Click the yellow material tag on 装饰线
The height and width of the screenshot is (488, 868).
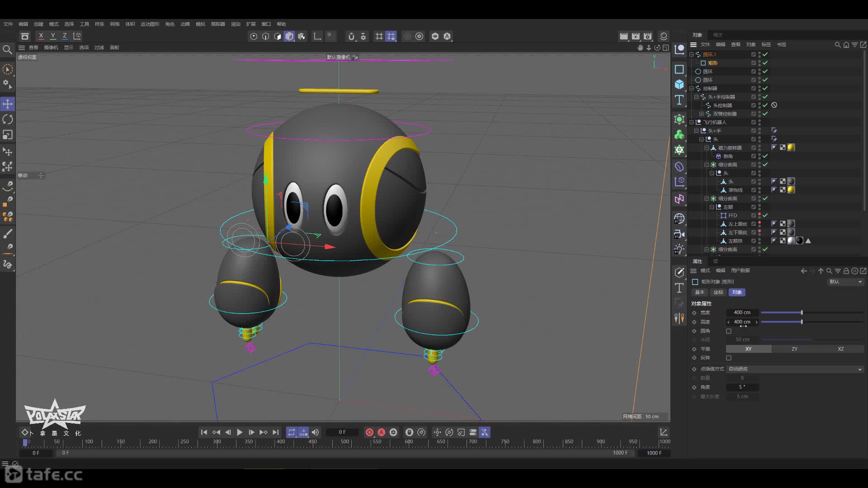[791, 190]
